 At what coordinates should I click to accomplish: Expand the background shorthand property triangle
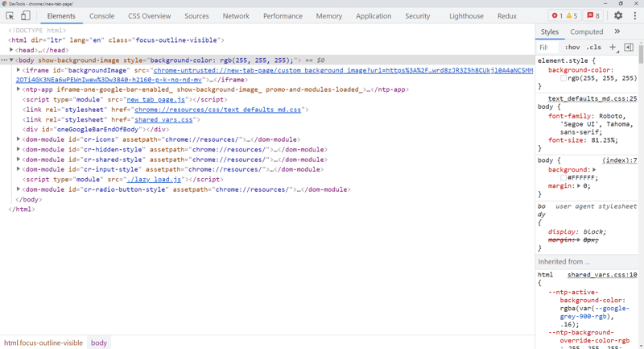(x=594, y=170)
